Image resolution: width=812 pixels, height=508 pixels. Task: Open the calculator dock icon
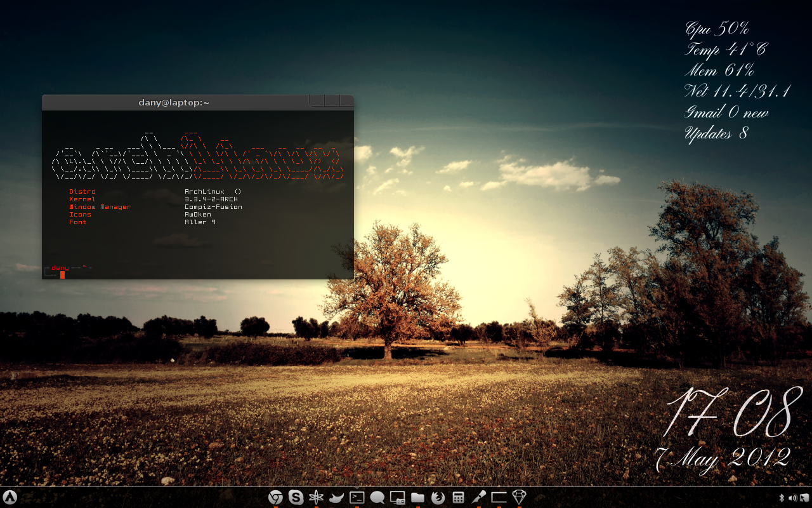[x=458, y=497]
